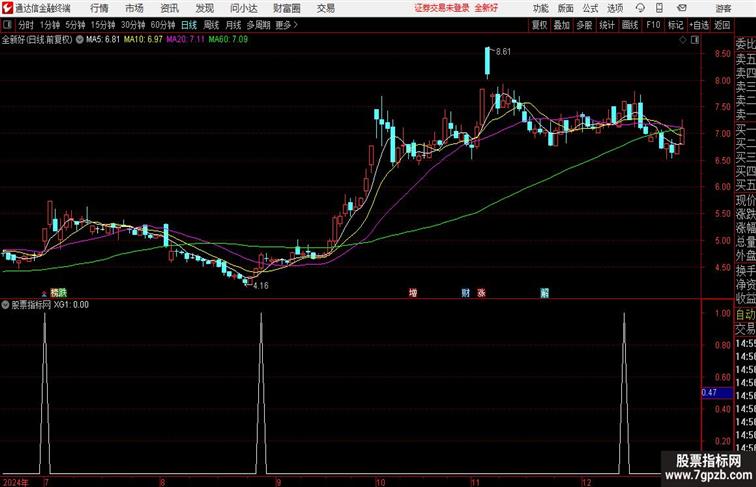The width and height of the screenshot is (756, 487).
Task: Open the 资讯 menu
Action: click(x=169, y=8)
